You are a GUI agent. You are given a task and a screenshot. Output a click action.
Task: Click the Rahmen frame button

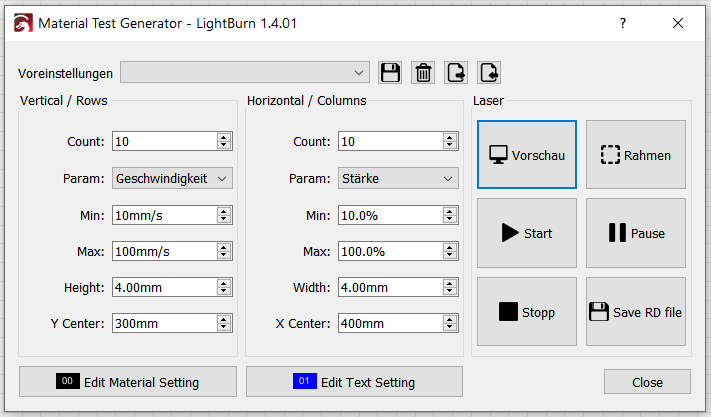[x=636, y=155]
